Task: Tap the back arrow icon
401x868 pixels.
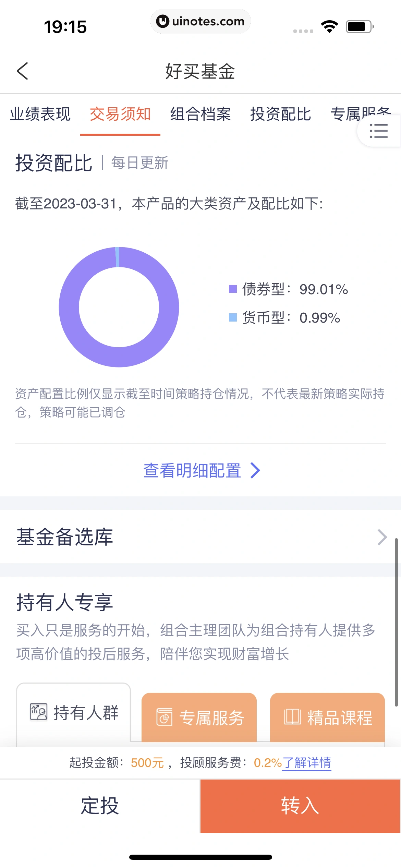Action: click(23, 71)
